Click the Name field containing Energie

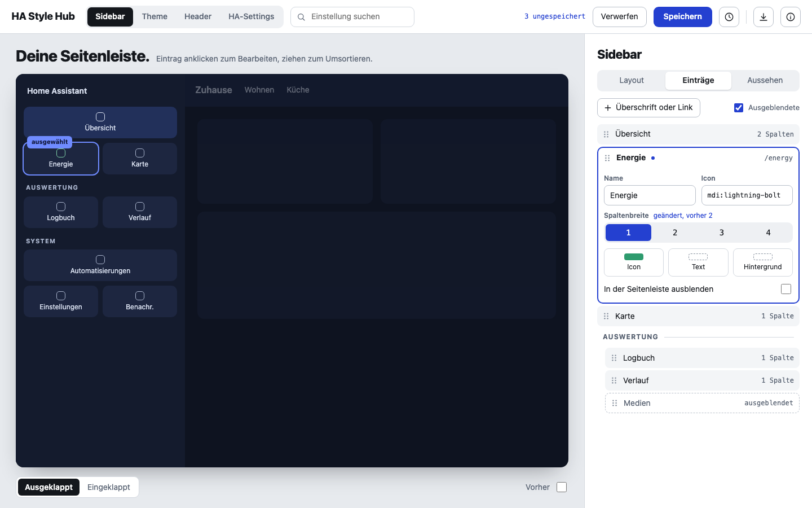click(650, 195)
